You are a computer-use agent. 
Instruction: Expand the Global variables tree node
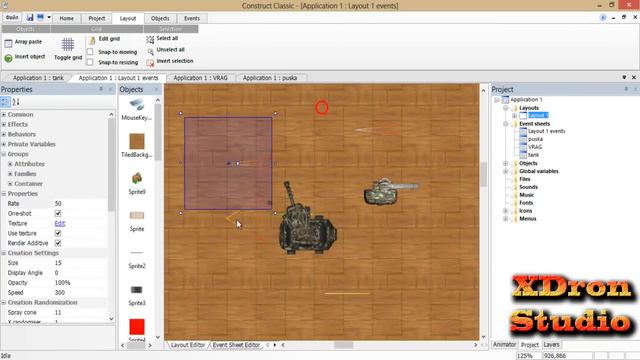tap(505, 171)
